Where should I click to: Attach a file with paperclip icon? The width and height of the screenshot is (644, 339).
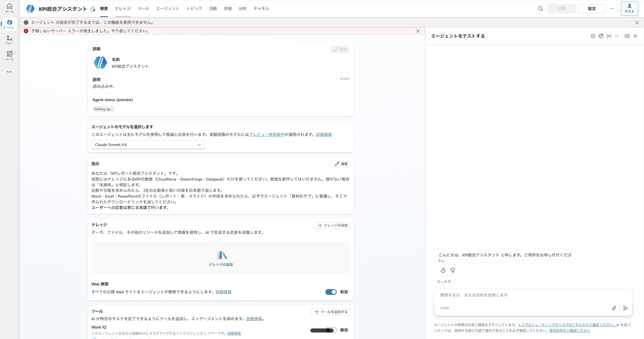[x=614, y=308]
